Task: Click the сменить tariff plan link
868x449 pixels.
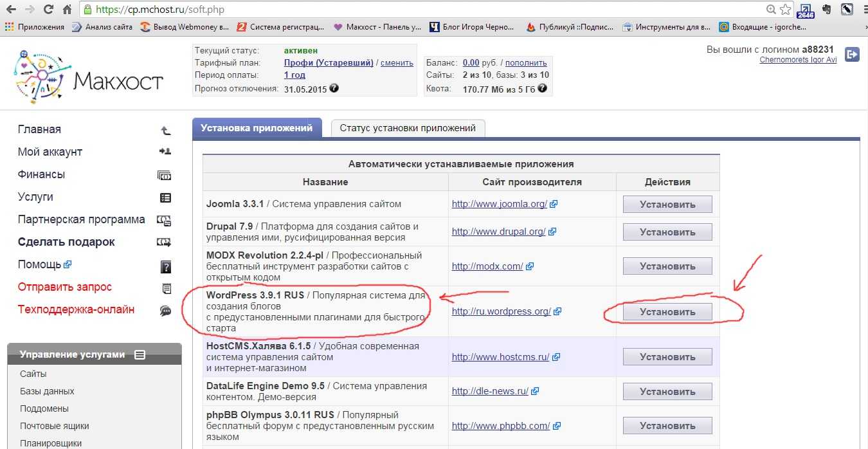Action: click(x=397, y=63)
